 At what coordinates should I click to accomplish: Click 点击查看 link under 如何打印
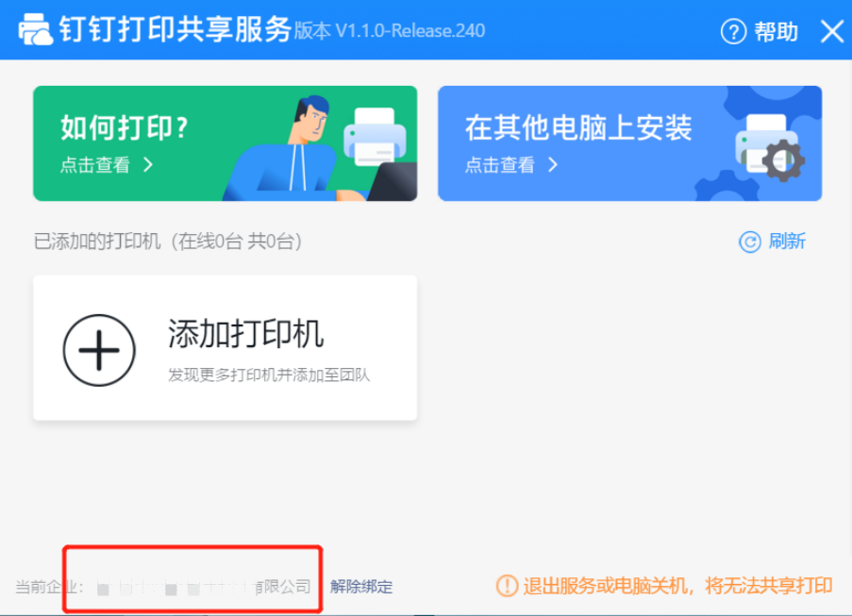pyautogui.click(x=95, y=164)
